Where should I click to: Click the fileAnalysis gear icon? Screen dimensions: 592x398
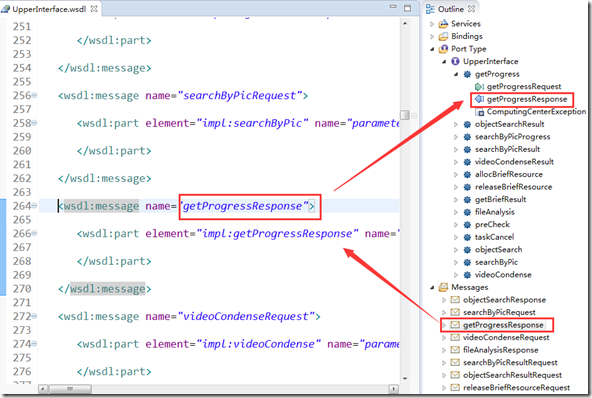pos(467,212)
